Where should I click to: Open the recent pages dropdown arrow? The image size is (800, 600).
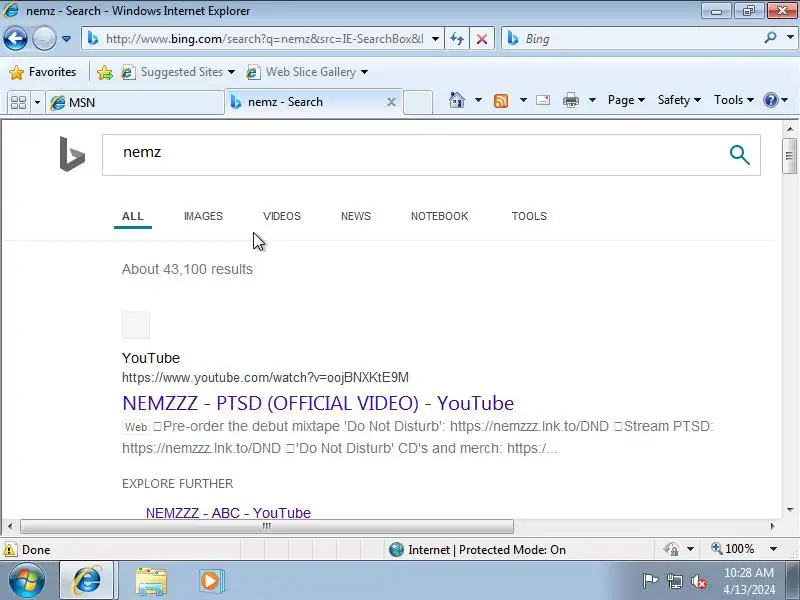click(x=66, y=39)
